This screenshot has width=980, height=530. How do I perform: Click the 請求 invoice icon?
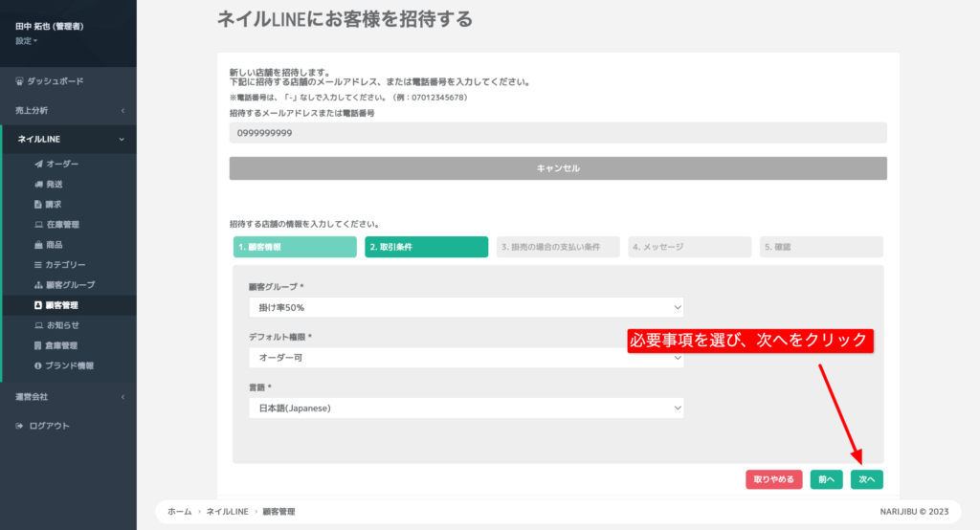point(38,205)
